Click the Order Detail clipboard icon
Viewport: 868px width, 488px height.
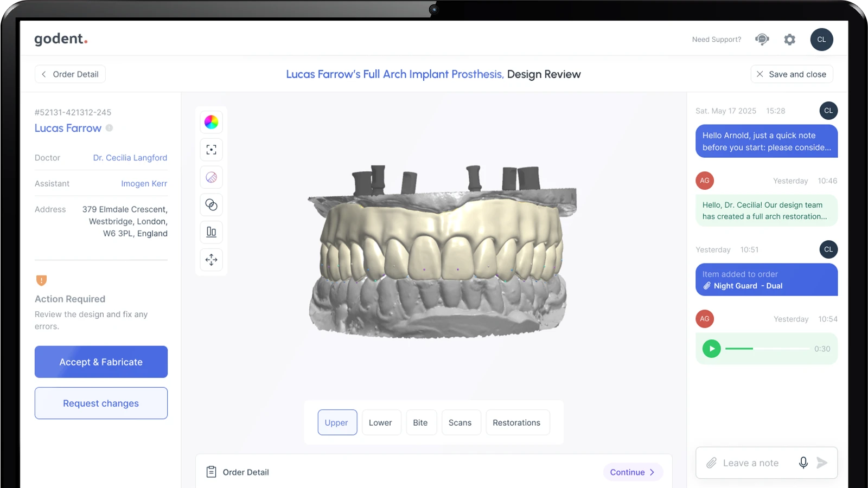(x=211, y=472)
